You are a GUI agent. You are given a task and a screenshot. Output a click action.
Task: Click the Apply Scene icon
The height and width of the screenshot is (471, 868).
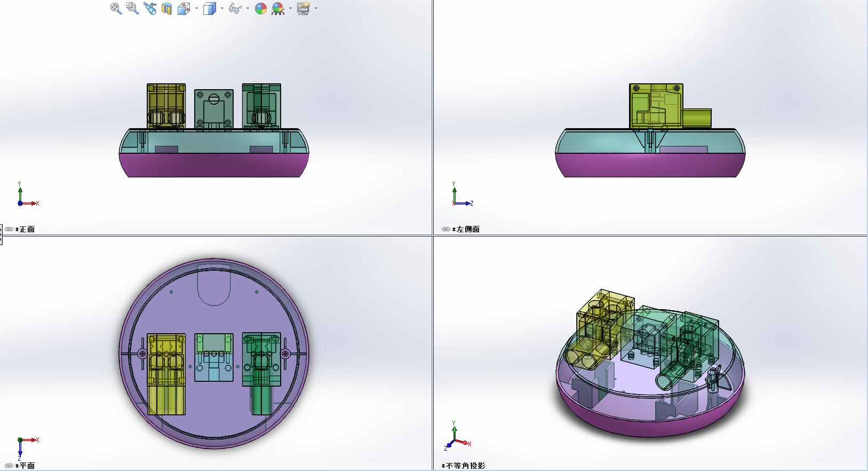277,9
